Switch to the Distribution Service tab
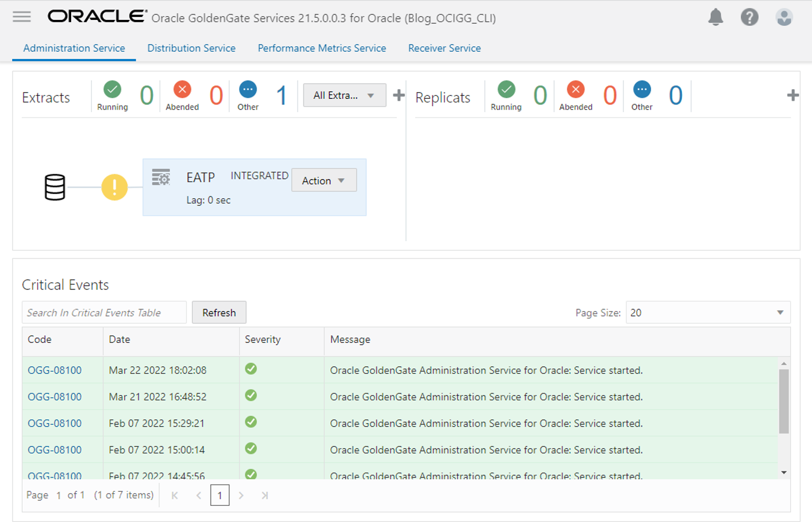This screenshot has width=812, height=522. [191, 48]
